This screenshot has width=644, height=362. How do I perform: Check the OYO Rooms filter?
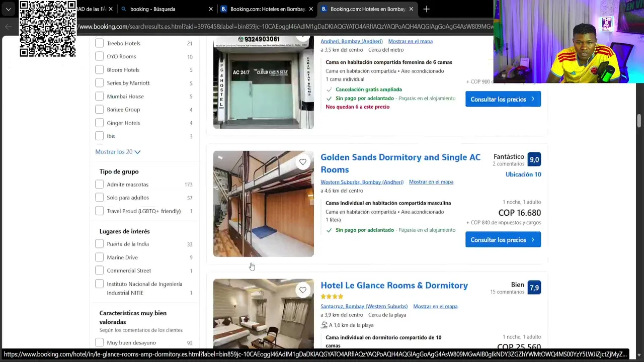pos(100,56)
